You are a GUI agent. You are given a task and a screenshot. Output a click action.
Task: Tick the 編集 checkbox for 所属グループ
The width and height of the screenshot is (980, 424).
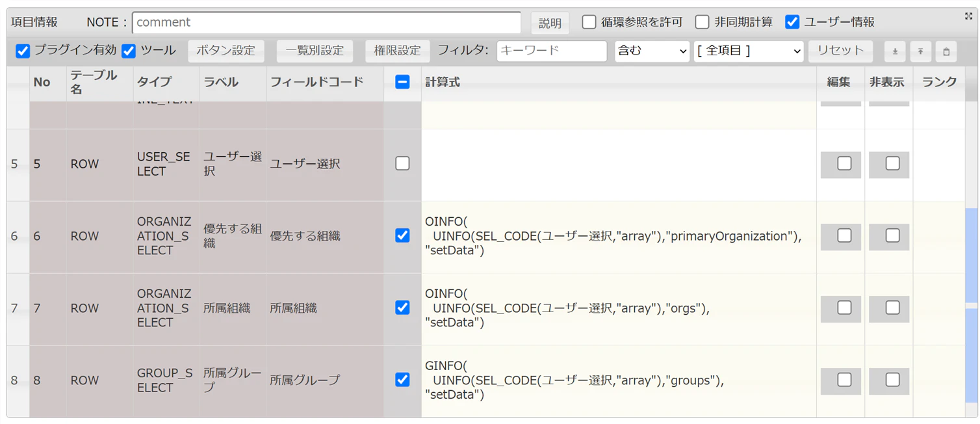[x=844, y=380]
